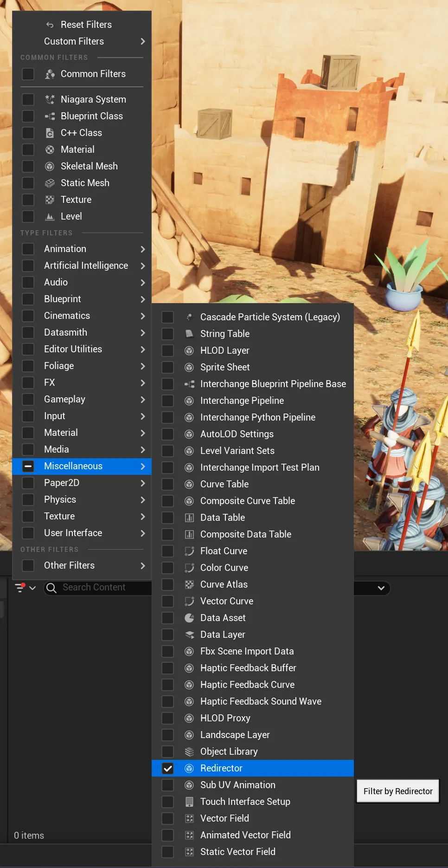Select the Sprite Sheet filter entry
Viewport: 448px width, 868px height.
click(x=253, y=367)
